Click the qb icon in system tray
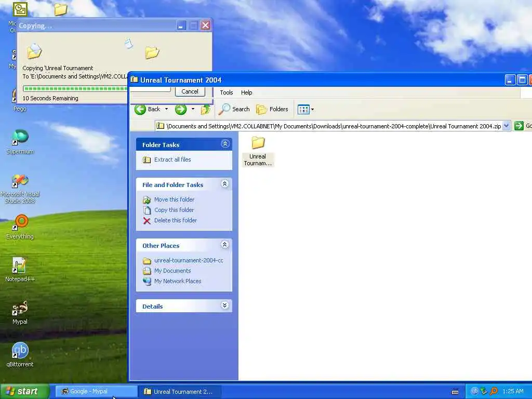The width and height of the screenshot is (532, 399). coord(474,391)
